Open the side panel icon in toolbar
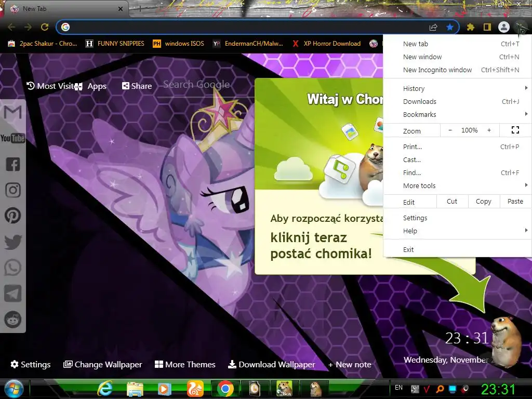This screenshot has width=532, height=399. pyautogui.click(x=487, y=27)
